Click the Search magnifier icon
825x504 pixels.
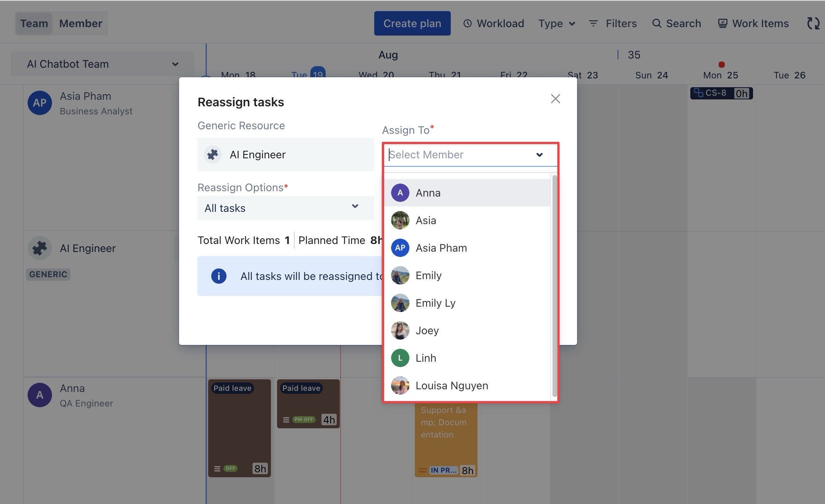[x=657, y=23]
